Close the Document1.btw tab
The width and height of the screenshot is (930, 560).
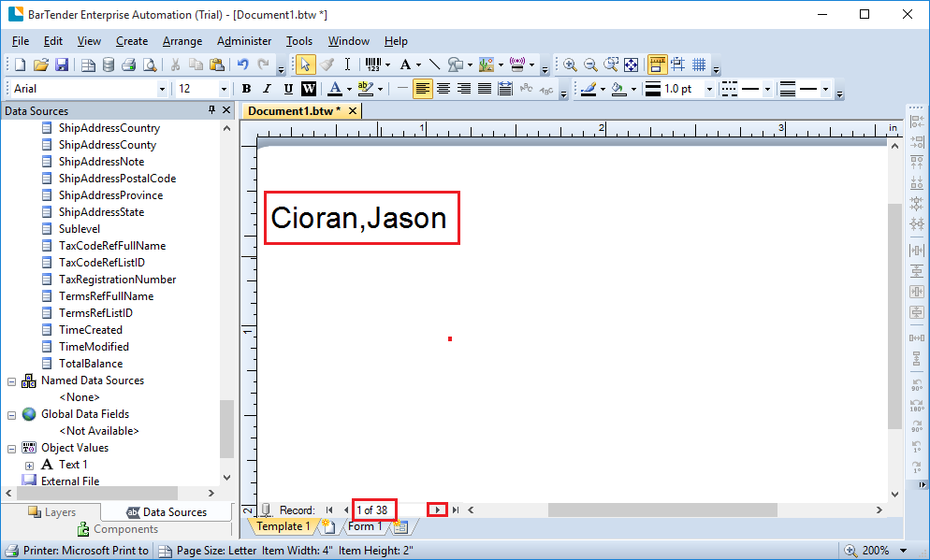[x=353, y=111]
